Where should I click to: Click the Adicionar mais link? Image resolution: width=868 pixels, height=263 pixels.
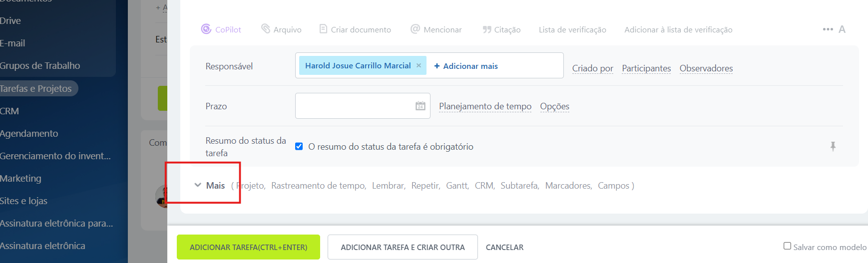(x=466, y=66)
